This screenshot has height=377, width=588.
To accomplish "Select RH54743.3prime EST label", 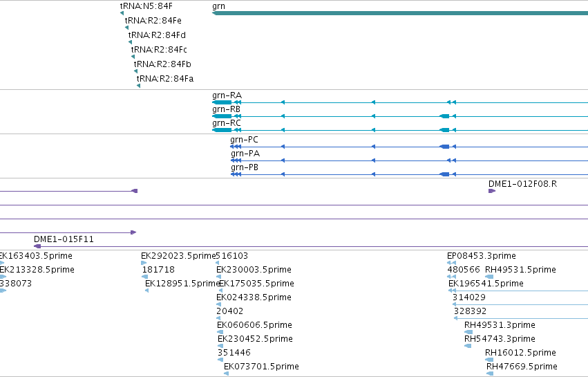I will coord(500,339).
